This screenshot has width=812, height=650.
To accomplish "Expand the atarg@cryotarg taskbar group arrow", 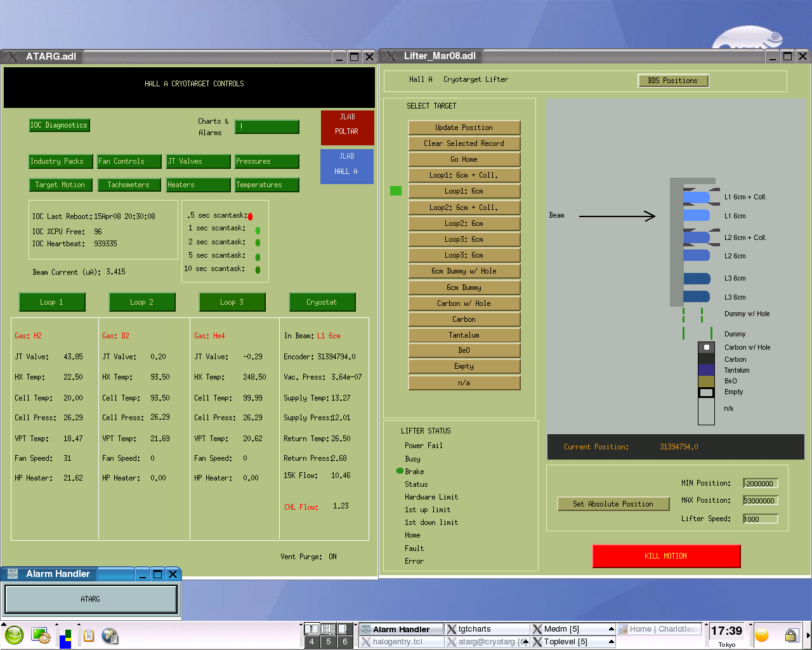I will pos(526,642).
